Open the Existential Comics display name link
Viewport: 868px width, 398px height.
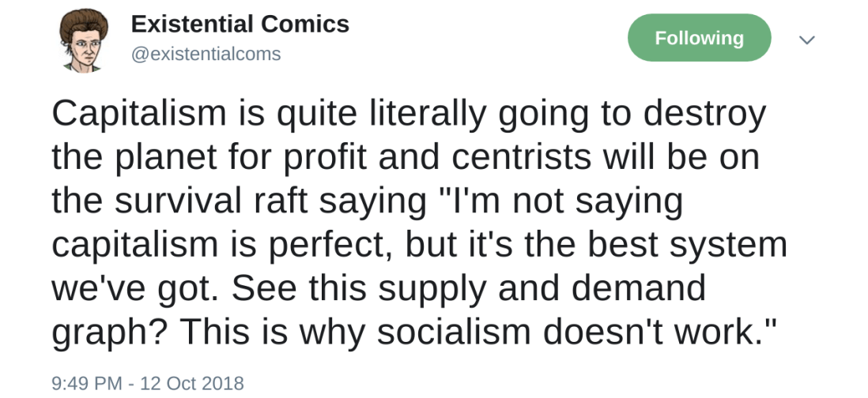coord(240,24)
